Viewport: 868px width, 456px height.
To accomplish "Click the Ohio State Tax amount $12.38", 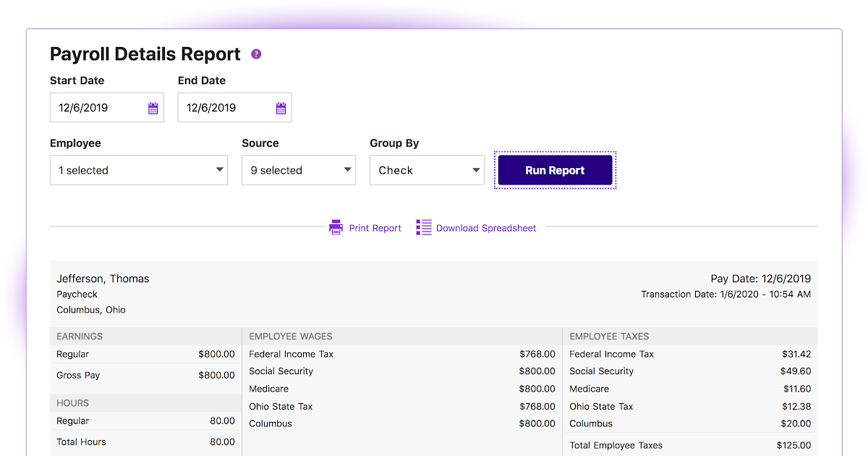I will coord(796,406).
